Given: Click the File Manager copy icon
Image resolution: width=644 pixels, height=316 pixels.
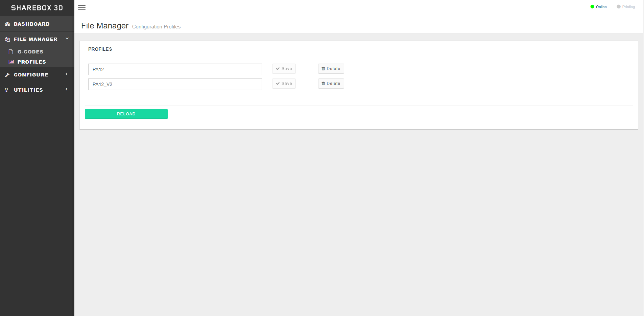Looking at the screenshot, I should point(7,39).
